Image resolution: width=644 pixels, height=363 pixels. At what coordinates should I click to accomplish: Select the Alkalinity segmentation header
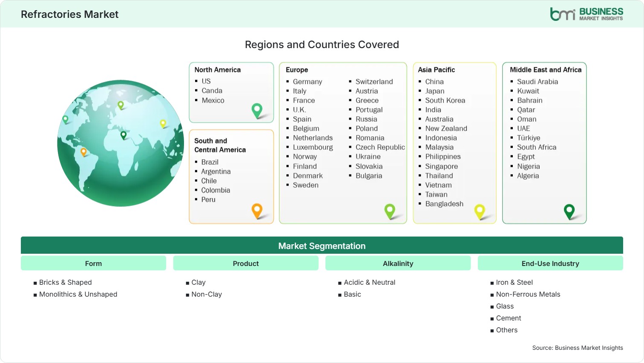[398, 263]
